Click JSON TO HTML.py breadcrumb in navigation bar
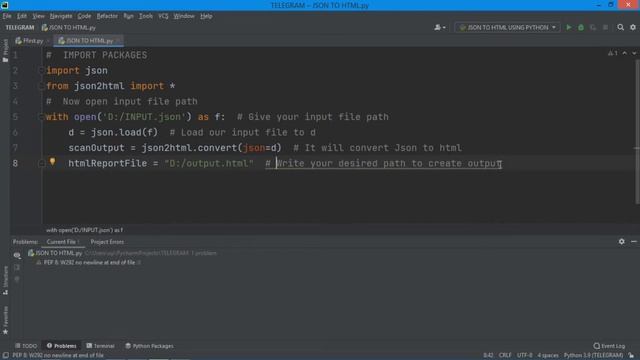 [x=69, y=27]
